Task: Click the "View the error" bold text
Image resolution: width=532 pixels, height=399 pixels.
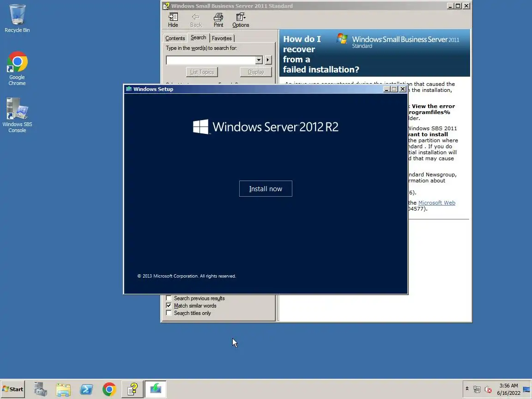Action: [433, 106]
